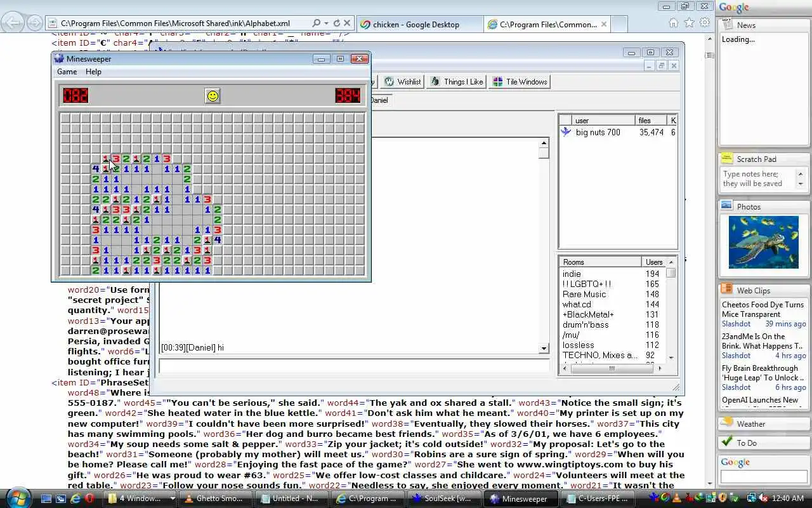Image resolution: width=812 pixels, height=508 pixels.
Task: Click the address bar stop X icon
Action: [x=347, y=23]
